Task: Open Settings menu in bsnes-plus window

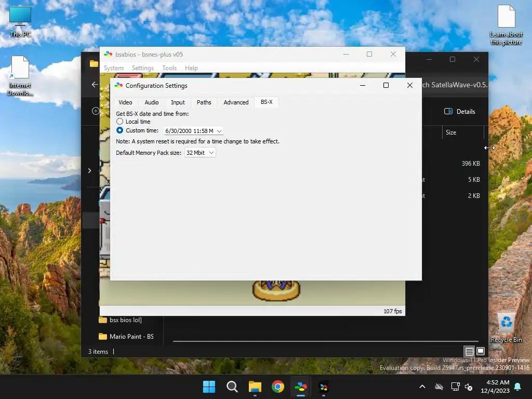Action: click(142, 68)
